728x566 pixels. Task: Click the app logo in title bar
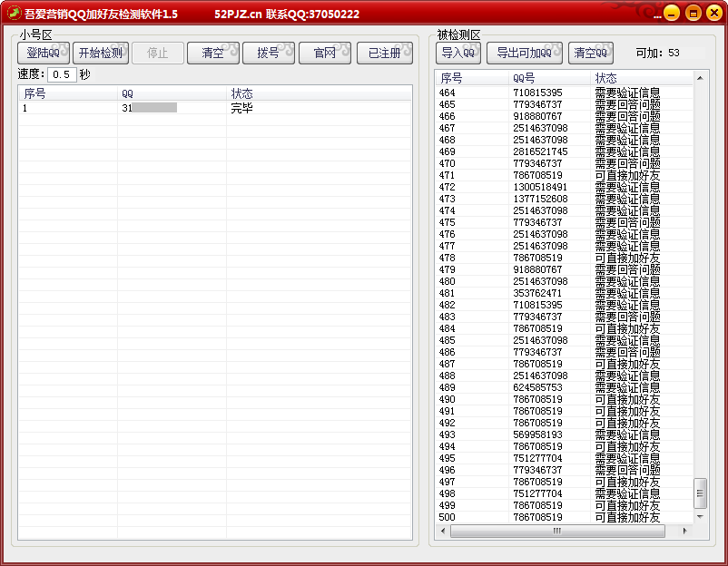[14, 14]
